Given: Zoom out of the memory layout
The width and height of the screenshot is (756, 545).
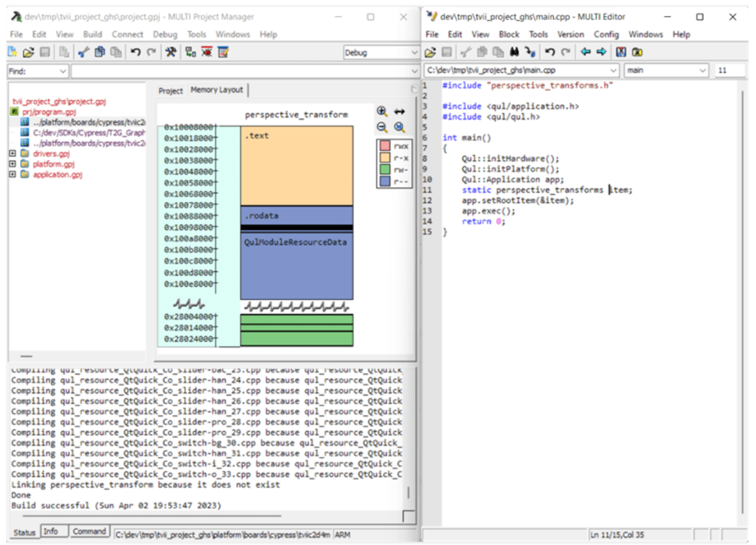Looking at the screenshot, I should click(382, 127).
